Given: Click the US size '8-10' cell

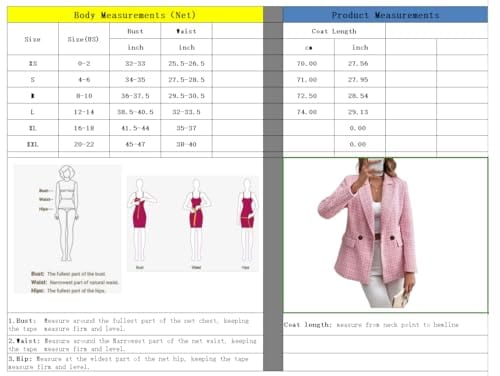Looking at the screenshot, I should pos(84,96).
